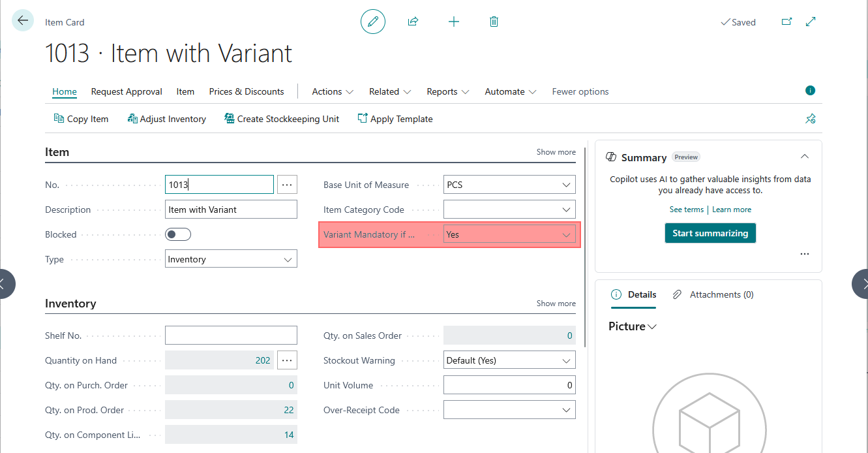Viewport: 868px width, 453px height.
Task: Click the pin action bar icon
Action: (x=811, y=119)
